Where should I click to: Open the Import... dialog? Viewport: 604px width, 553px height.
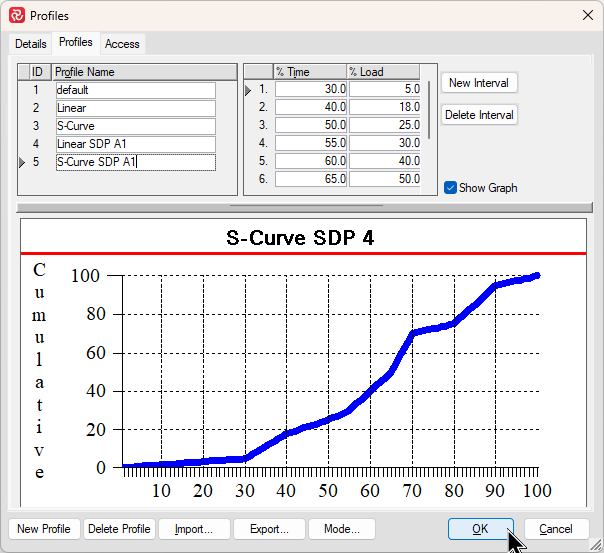(x=194, y=529)
